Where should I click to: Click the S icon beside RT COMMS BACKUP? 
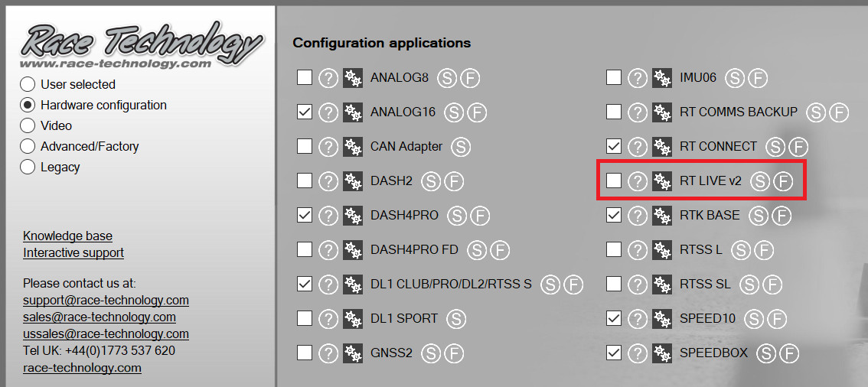pyautogui.click(x=816, y=112)
